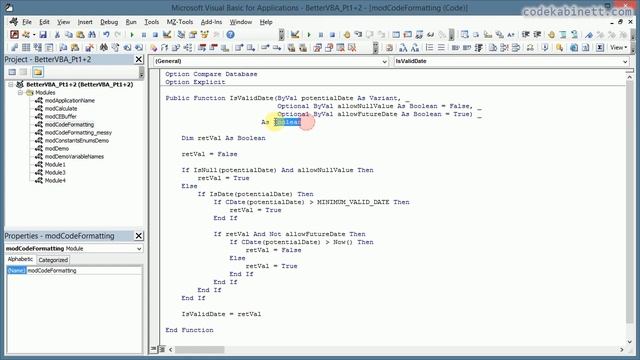Screen dimensions: 640x360
Task: Select modApplicationName module in tree
Action: [70, 100]
